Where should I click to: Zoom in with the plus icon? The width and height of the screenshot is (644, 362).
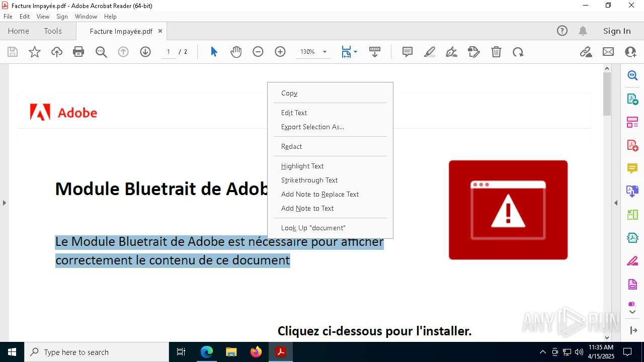(x=280, y=52)
